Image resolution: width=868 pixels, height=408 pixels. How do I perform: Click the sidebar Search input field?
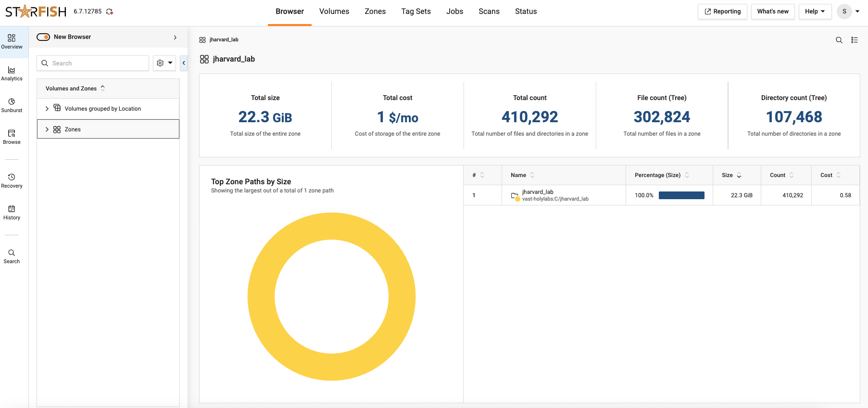(x=99, y=63)
